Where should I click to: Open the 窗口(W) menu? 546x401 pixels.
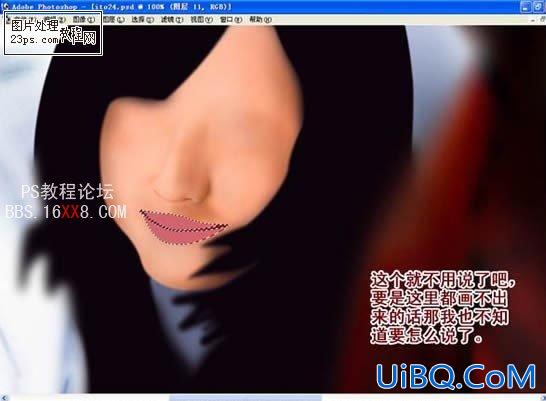click(x=231, y=19)
